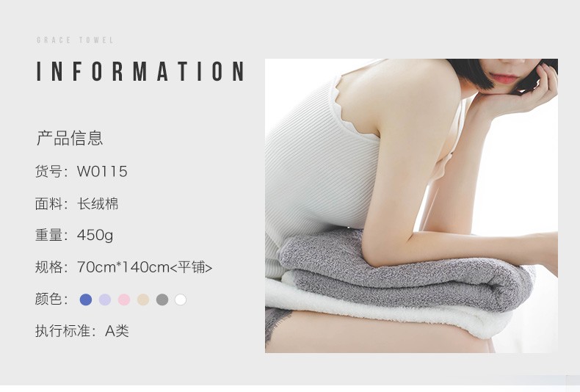
Task: Click the 规格 label text
Action: 48,267
